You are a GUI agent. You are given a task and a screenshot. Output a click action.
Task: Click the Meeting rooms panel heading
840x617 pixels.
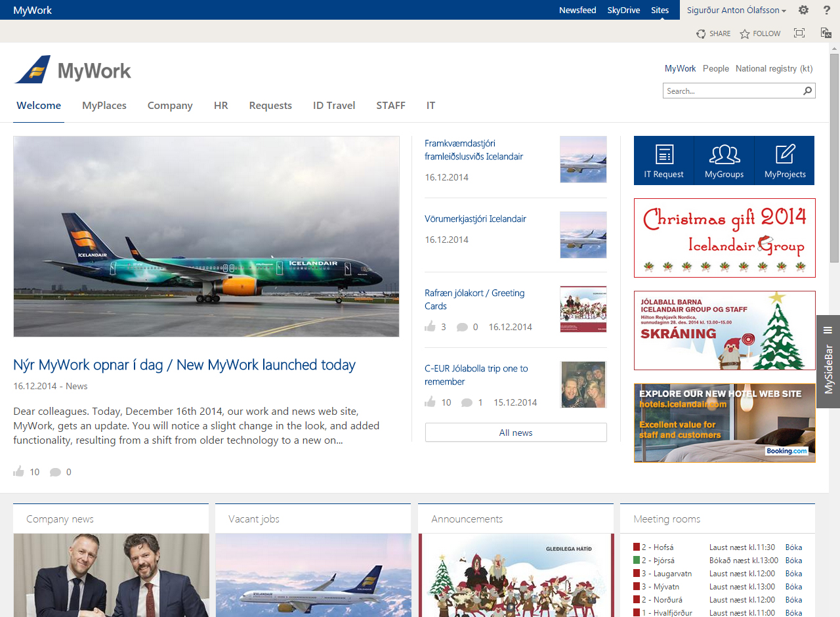(x=667, y=519)
